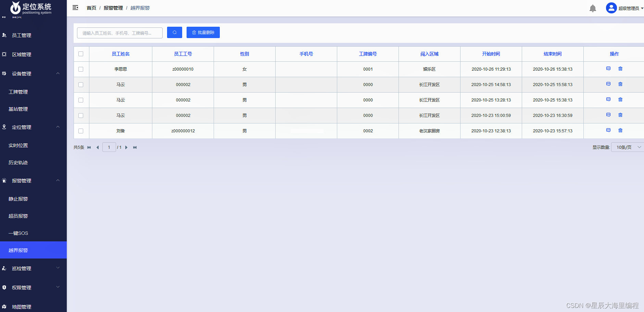The height and width of the screenshot is (312, 644).
Task: Check the box for 李思思 row
Action: coord(81,69)
